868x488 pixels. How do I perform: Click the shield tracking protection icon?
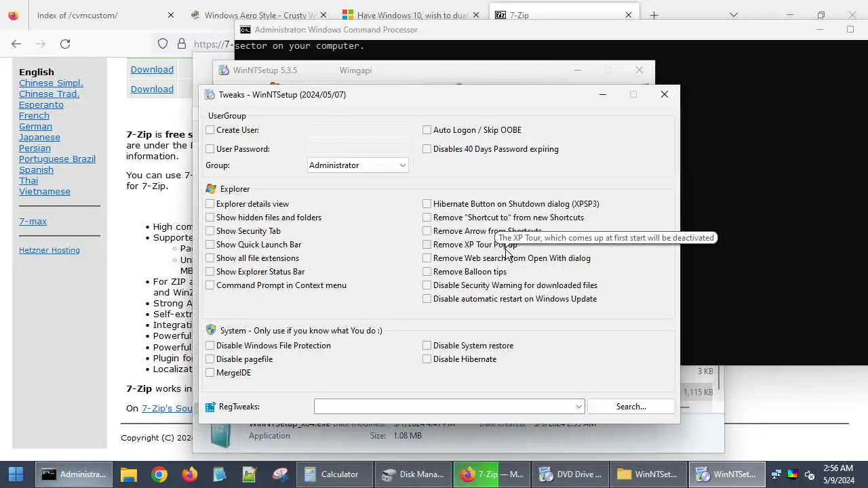163,43
